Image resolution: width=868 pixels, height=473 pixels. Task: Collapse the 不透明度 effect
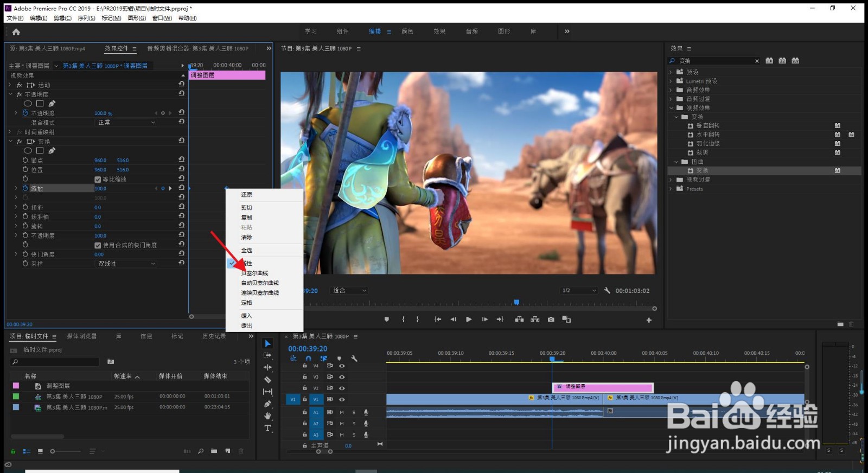click(10, 94)
